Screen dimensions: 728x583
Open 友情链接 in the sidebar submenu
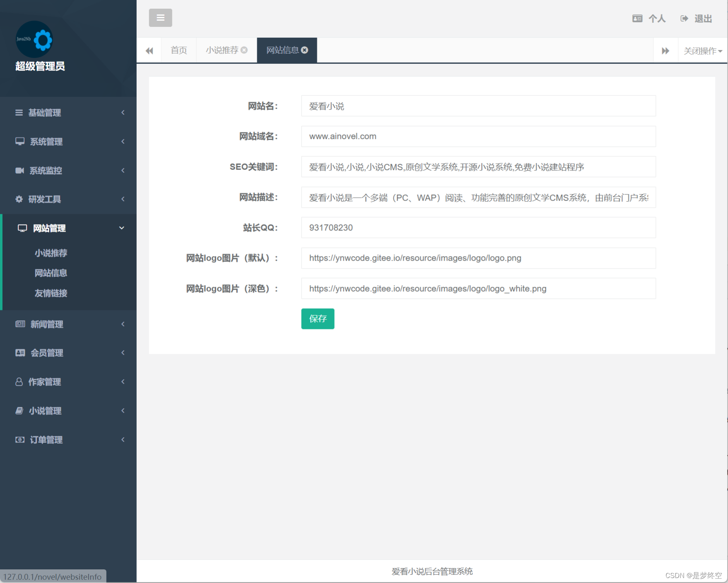click(51, 293)
